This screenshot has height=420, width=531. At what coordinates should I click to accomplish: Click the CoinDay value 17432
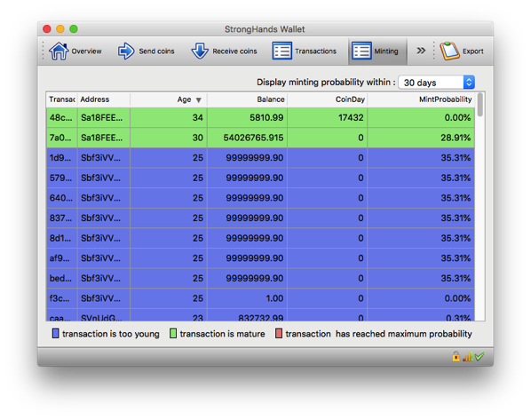[x=328, y=117]
